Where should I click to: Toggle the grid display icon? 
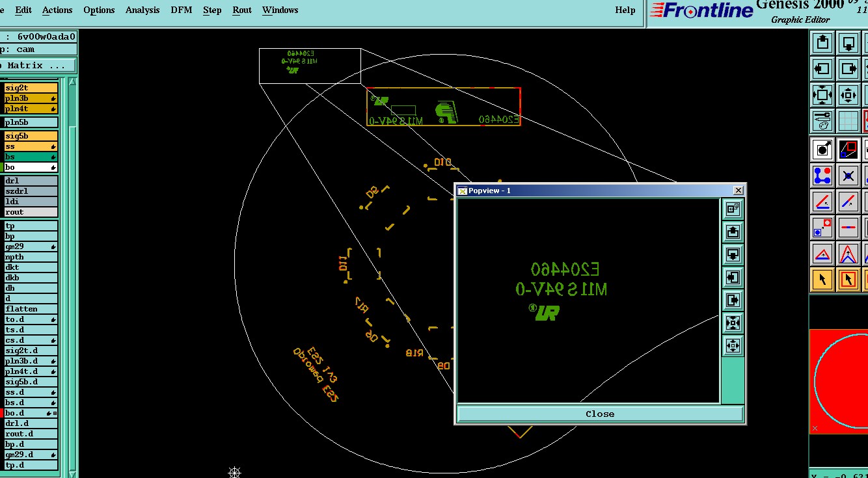click(848, 120)
